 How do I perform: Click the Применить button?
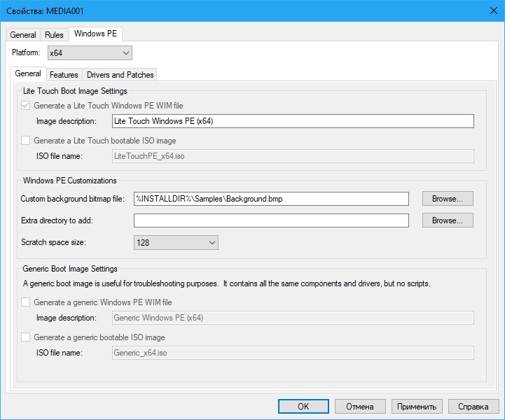point(416,407)
